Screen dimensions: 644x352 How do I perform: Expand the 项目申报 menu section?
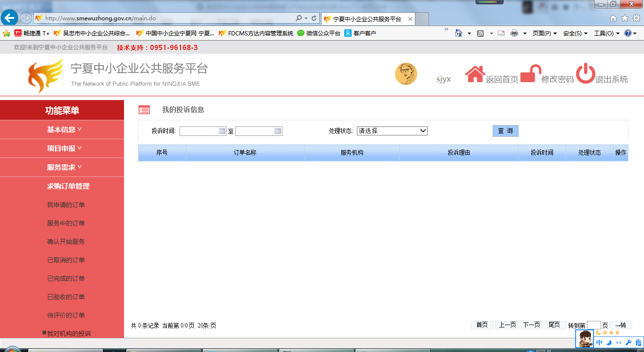coord(64,148)
